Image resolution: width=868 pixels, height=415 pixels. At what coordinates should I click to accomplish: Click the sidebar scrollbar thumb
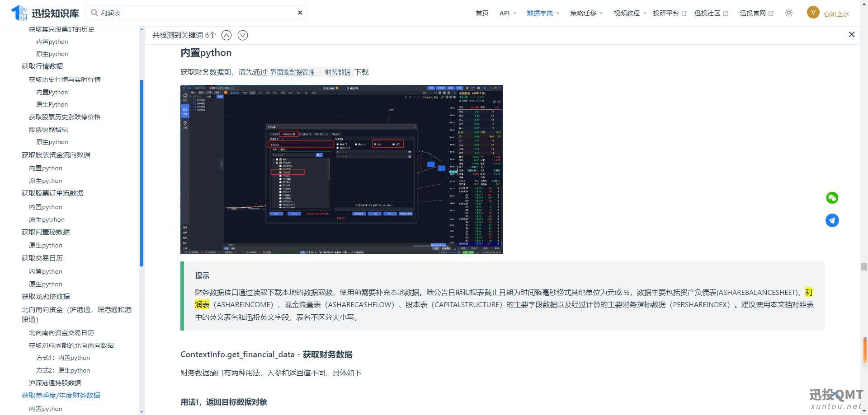(x=142, y=173)
